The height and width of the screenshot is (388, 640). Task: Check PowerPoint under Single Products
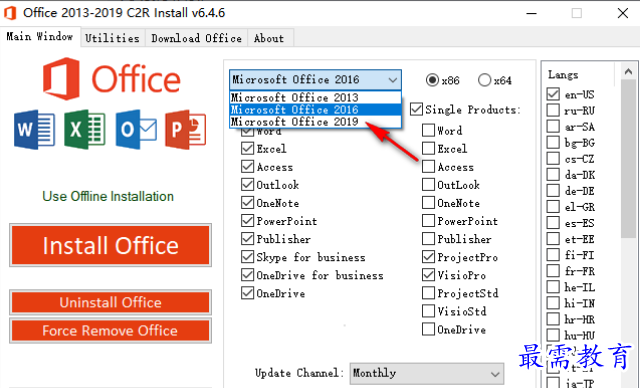[428, 221]
